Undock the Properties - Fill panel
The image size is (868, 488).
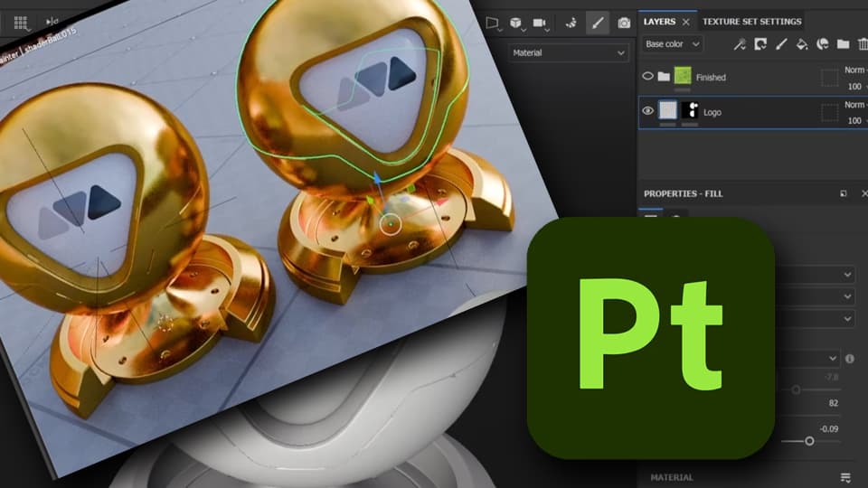point(843,193)
